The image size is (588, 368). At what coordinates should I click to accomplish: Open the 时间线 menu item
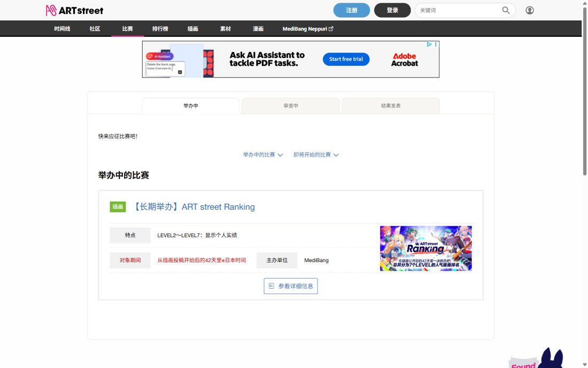tap(62, 29)
